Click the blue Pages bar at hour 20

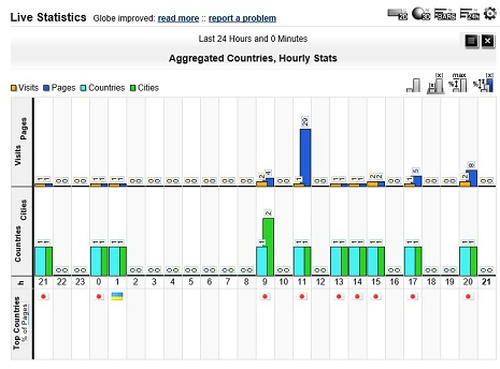click(x=472, y=178)
